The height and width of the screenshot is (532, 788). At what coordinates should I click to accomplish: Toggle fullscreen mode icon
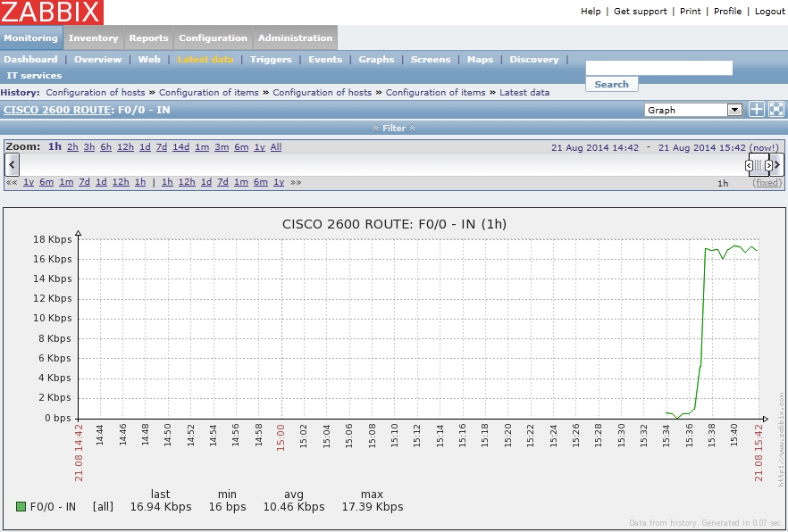[x=776, y=110]
